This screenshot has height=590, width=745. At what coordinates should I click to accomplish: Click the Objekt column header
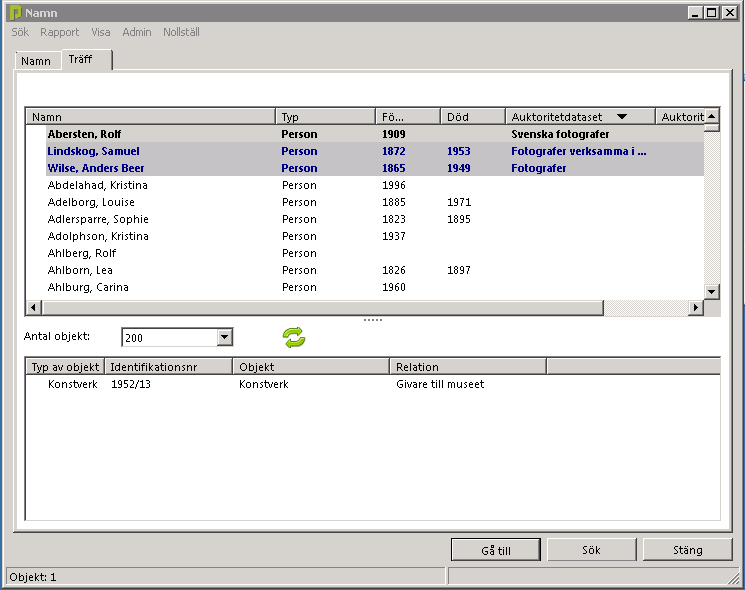click(311, 367)
